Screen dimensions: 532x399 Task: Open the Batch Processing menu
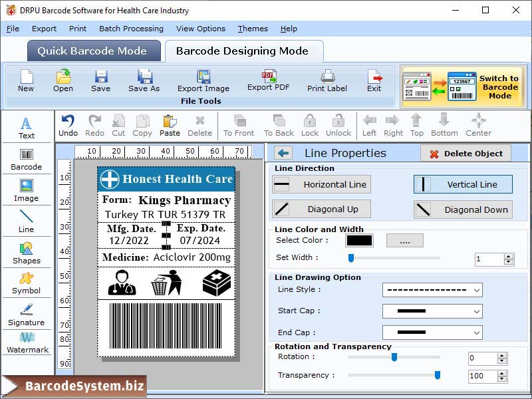pos(131,29)
